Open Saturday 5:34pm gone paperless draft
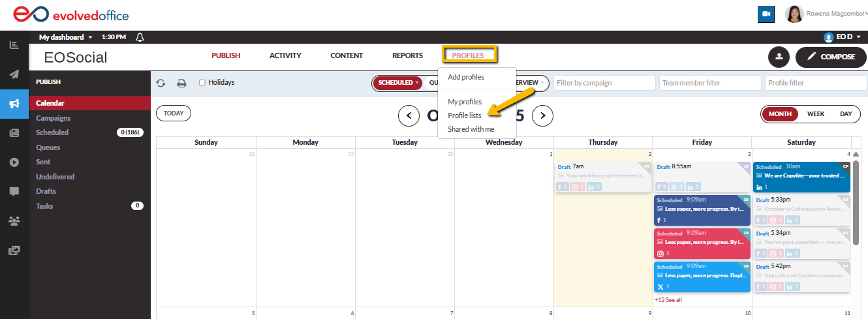868x319 pixels. (x=802, y=243)
